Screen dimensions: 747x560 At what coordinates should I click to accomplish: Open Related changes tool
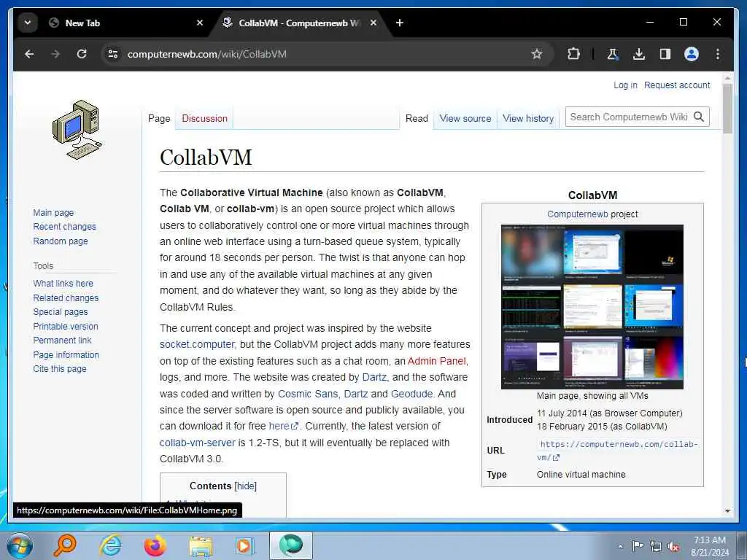click(x=66, y=297)
